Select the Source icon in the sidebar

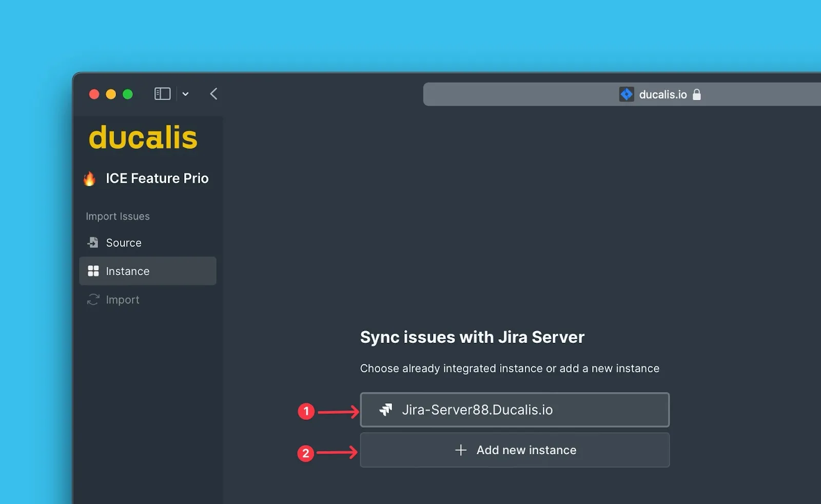click(x=93, y=242)
